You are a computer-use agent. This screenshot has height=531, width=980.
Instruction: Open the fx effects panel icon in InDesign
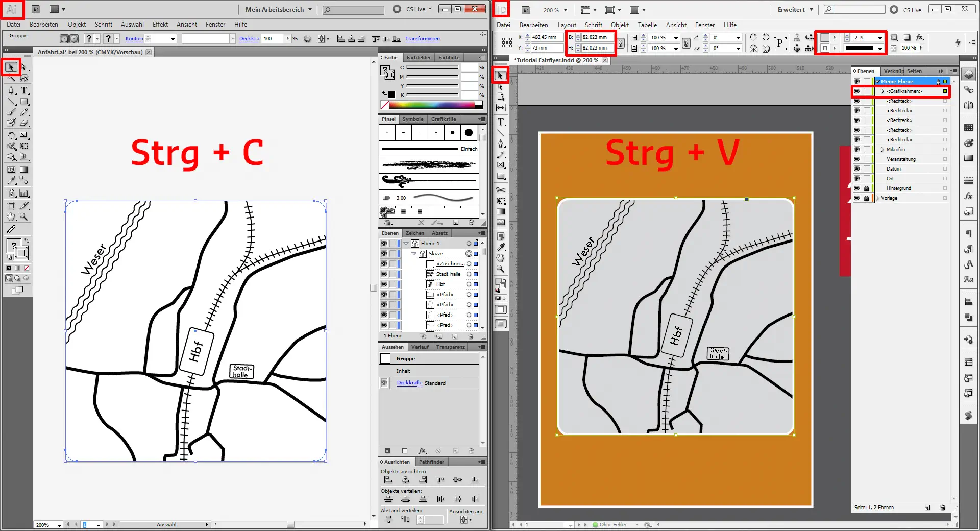[x=968, y=196]
